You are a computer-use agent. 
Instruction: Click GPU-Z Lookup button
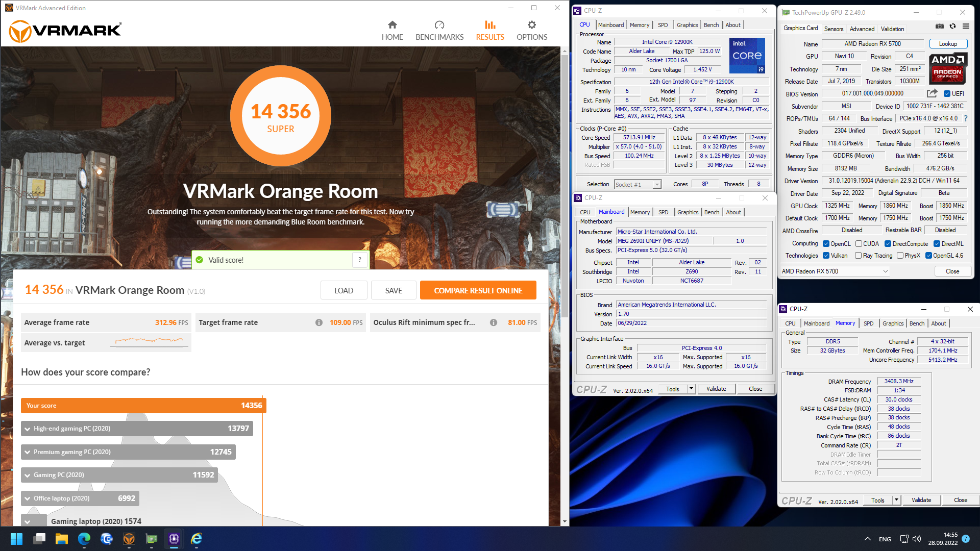(x=948, y=44)
